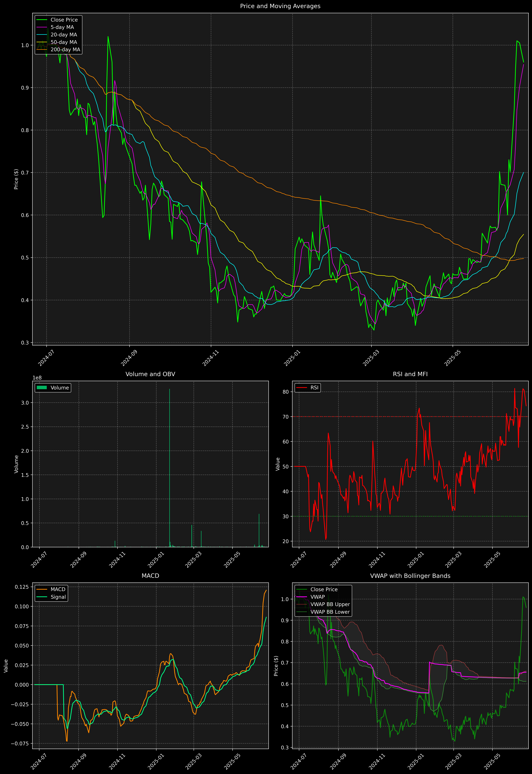The height and width of the screenshot is (774, 532).
Task: Click the 'VWAP' legend entry
Action: [318, 597]
